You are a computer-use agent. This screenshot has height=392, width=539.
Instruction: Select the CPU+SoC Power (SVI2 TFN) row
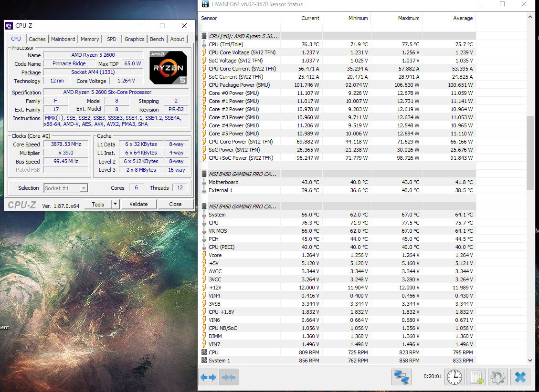tap(337, 158)
